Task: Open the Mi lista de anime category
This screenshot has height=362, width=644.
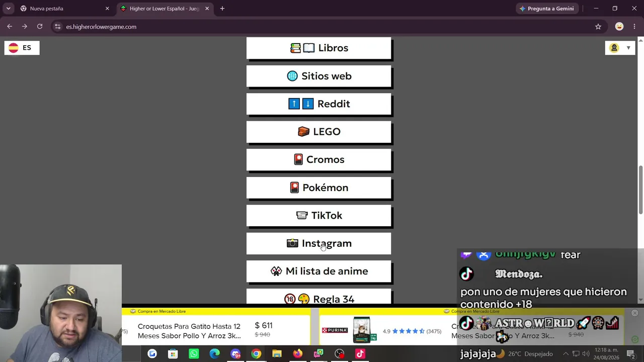Action: [x=319, y=271]
